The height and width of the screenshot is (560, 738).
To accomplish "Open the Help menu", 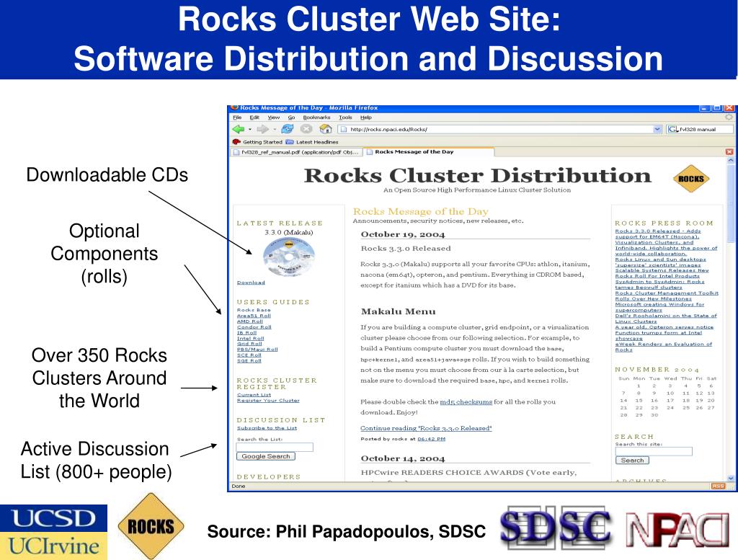I will (365, 117).
